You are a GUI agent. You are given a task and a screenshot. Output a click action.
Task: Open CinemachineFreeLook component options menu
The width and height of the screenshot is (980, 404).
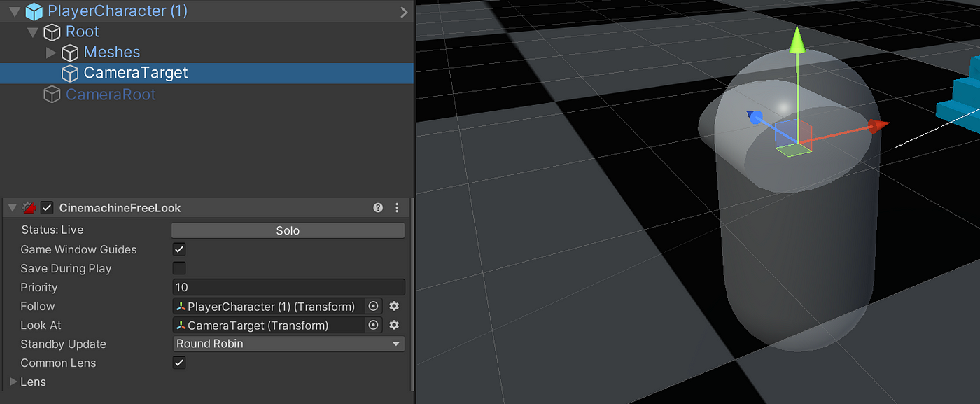coord(397,208)
